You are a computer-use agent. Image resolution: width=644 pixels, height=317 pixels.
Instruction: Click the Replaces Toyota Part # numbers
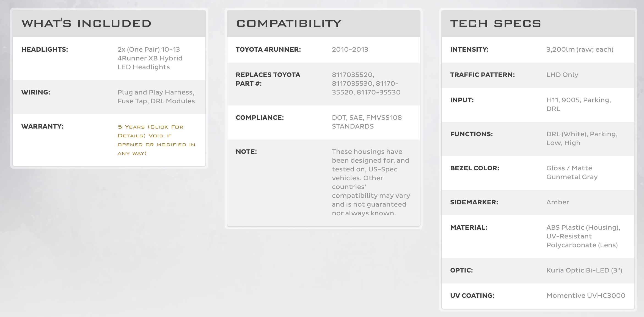(366, 84)
